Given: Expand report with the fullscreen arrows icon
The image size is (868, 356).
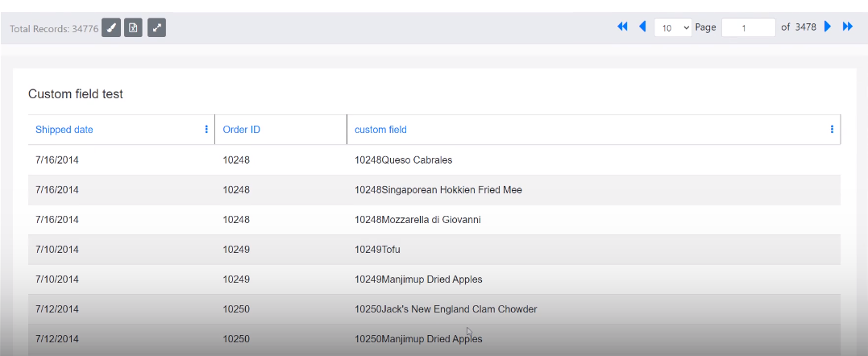Looking at the screenshot, I should click(156, 27).
